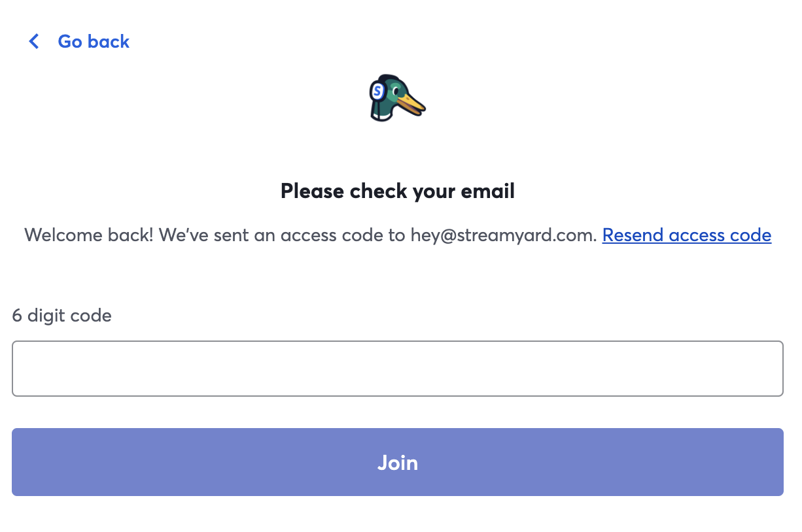Click the StreamYard duck mascot logo

[x=396, y=98]
